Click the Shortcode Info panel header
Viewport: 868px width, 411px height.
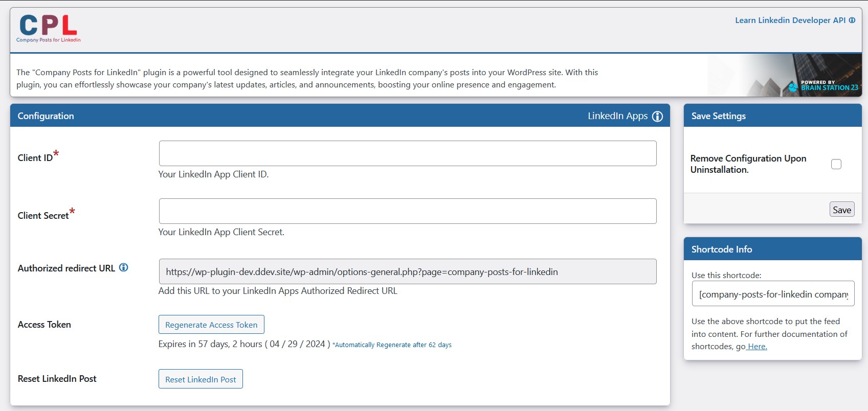722,249
